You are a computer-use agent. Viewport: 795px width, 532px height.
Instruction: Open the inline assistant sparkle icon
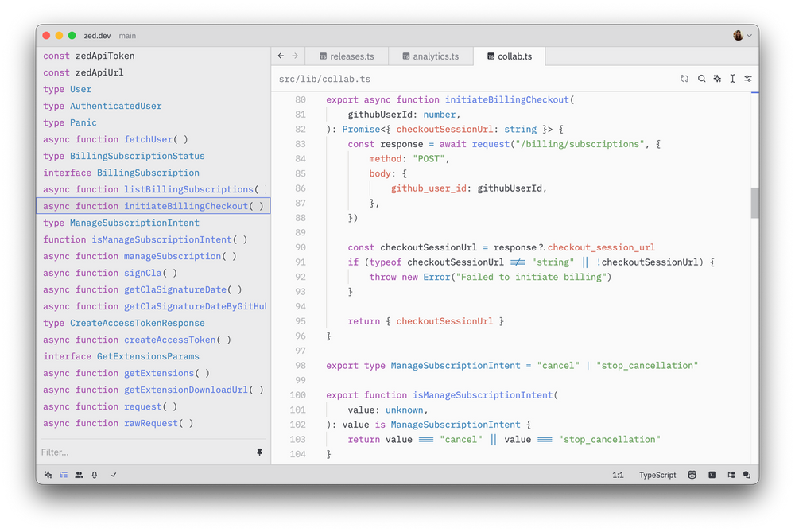click(x=716, y=79)
